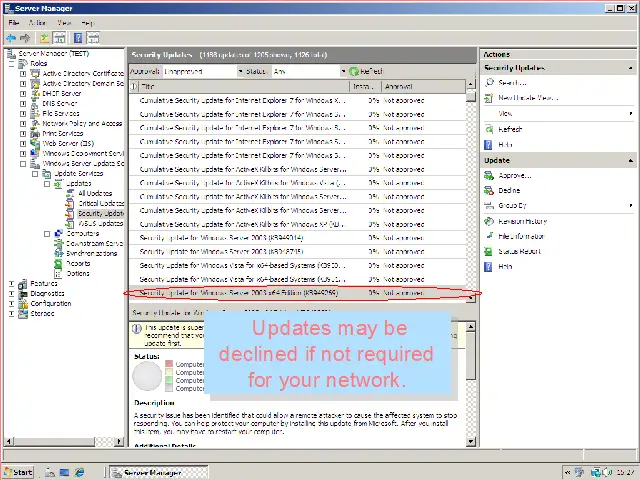Expand the Computers tree node
This screenshot has width=640, height=480.
tap(47, 233)
